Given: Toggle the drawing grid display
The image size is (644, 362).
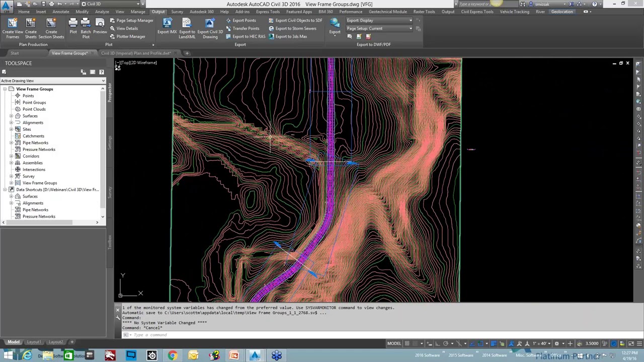Looking at the screenshot, I should pyautogui.click(x=407, y=343).
